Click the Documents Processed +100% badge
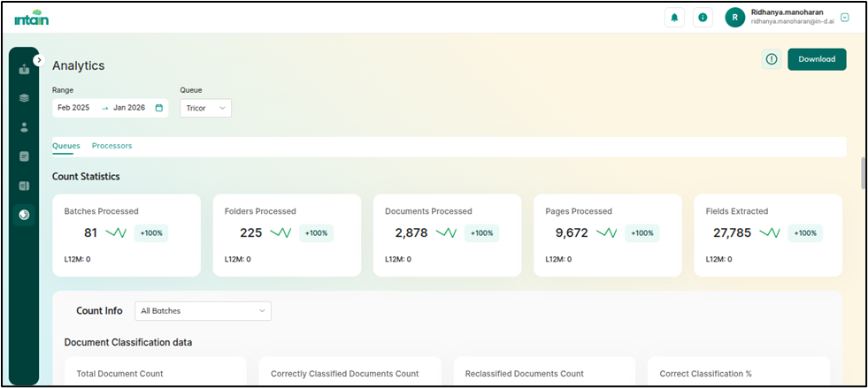The image size is (868, 388). click(x=481, y=233)
